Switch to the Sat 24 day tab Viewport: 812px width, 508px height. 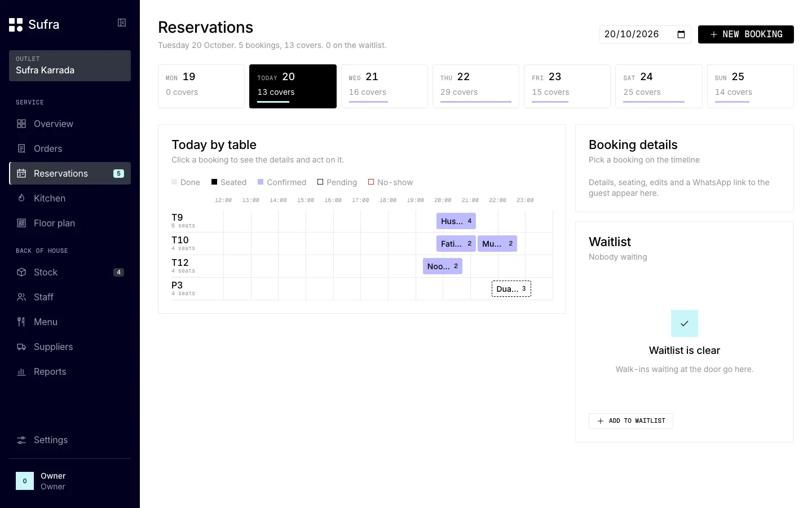point(659,86)
